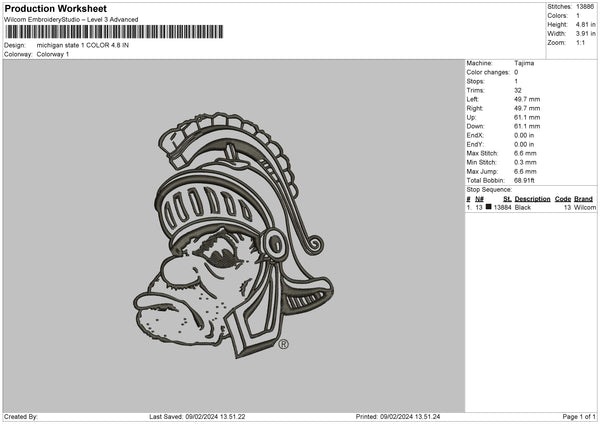Click the N# column header
Image resolution: width=600 pixels, height=424 pixels.
click(479, 199)
